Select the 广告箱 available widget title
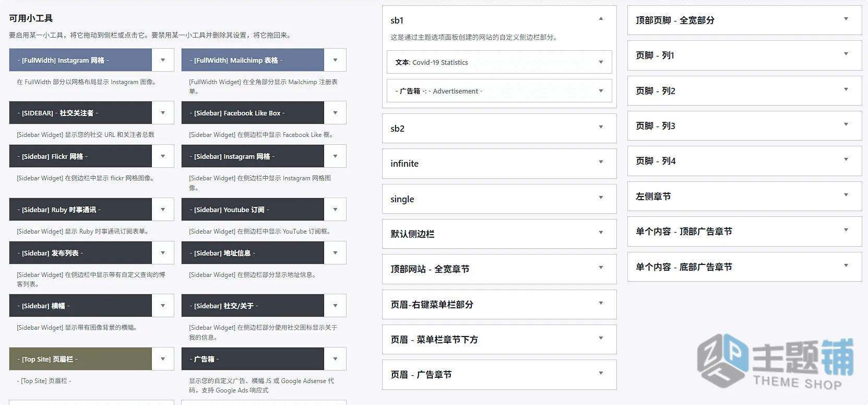This screenshot has height=405, width=868. (x=253, y=359)
